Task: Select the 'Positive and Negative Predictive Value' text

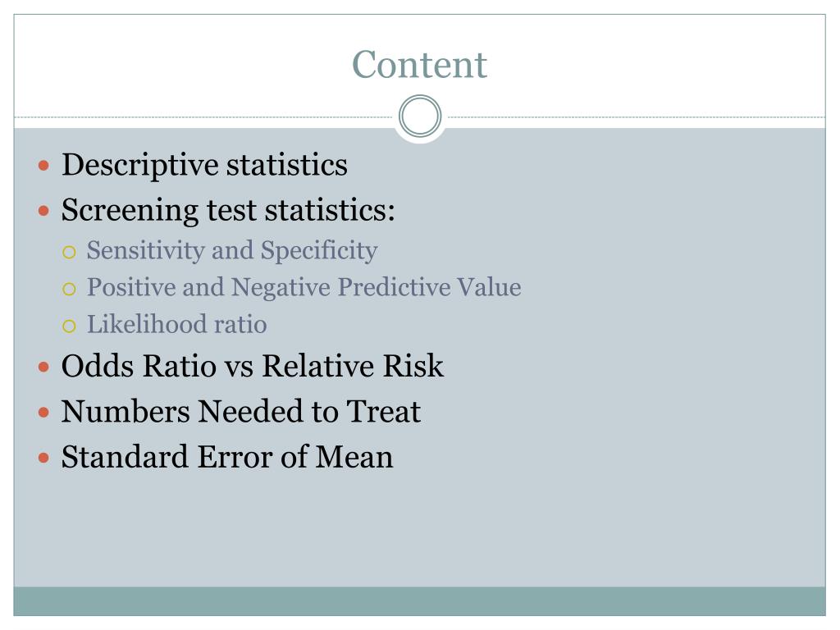Action: [304, 288]
